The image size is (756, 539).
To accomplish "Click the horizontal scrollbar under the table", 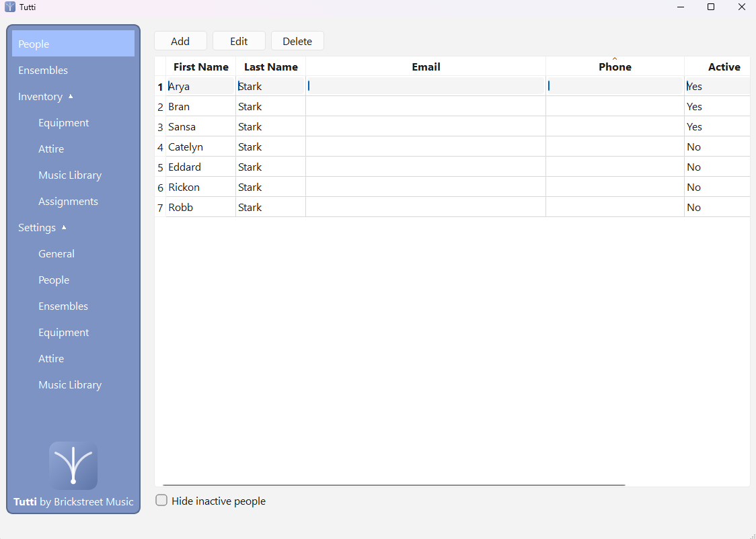I will coord(394,485).
